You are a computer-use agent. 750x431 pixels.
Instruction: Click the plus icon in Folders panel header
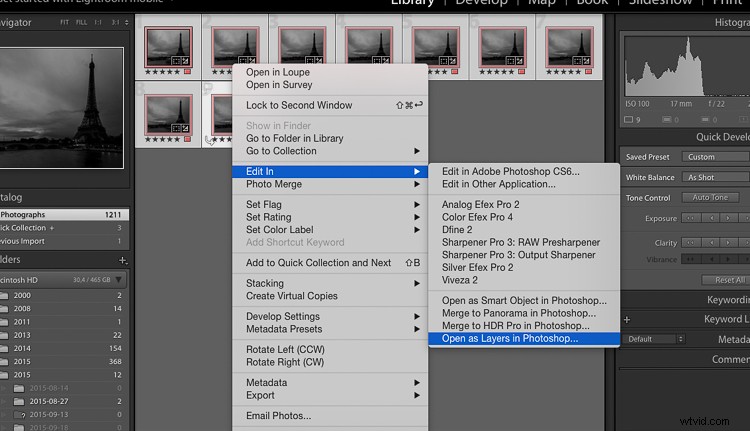(123, 260)
